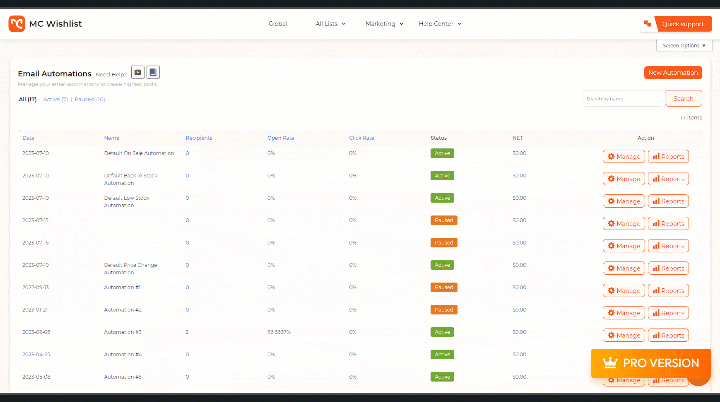View Reports for Default Low Stock Automation
This screenshot has height=402, width=720.
pos(668,201)
